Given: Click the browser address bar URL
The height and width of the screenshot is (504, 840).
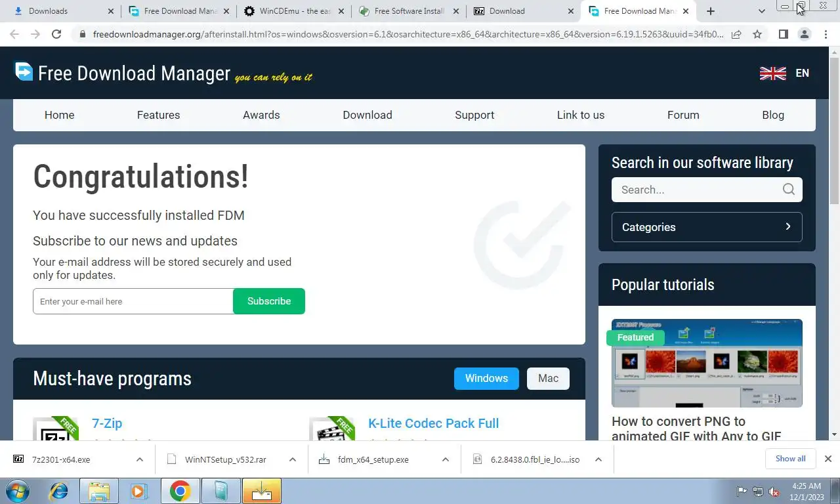Looking at the screenshot, I should click(x=408, y=34).
